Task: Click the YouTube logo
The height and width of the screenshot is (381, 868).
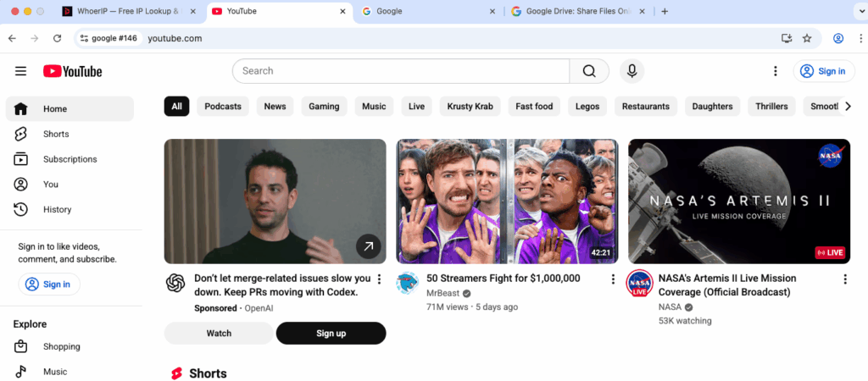Action: pyautogui.click(x=73, y=71)
